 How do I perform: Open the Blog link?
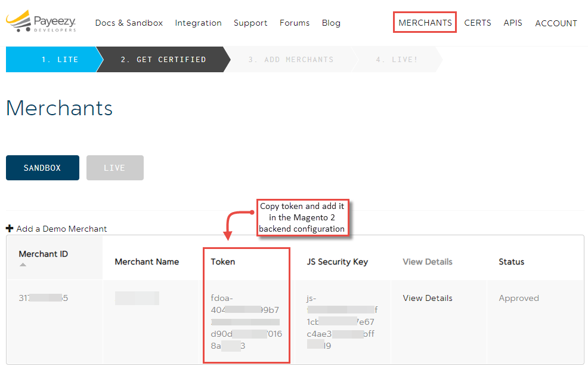(331, 23)
